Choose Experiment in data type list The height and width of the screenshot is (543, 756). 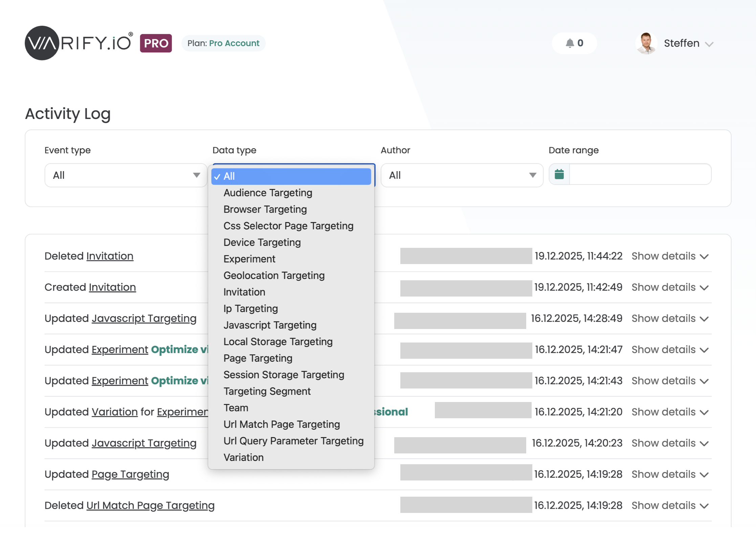click(x=249, y=259)
